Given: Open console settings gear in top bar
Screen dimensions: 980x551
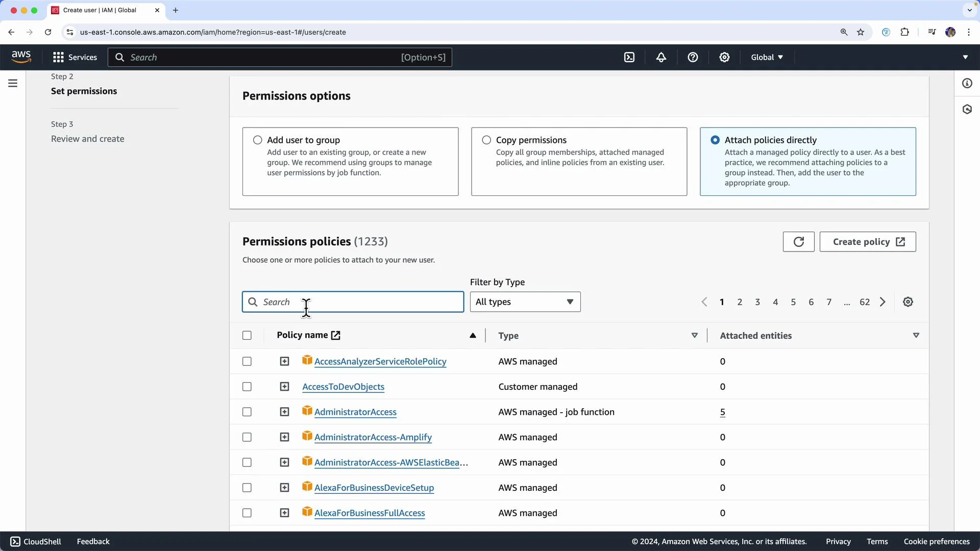Looking at the screenshot, I should 724,57.
